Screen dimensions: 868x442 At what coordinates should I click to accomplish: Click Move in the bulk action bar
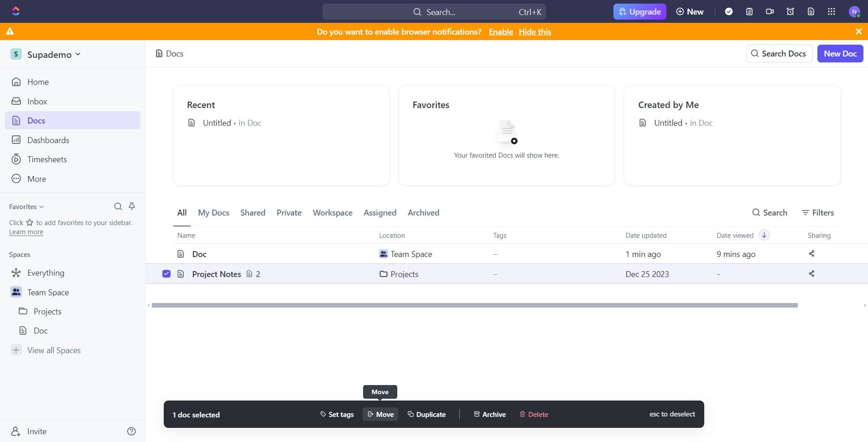tap(380, 414)
